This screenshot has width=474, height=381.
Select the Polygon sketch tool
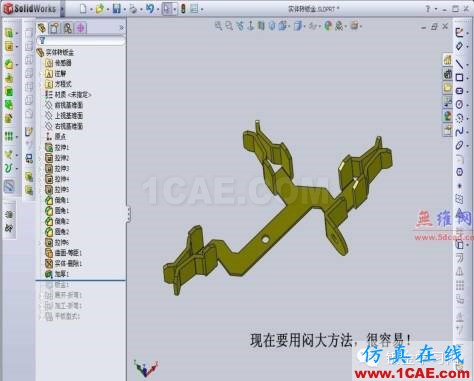tap(459, 172)
